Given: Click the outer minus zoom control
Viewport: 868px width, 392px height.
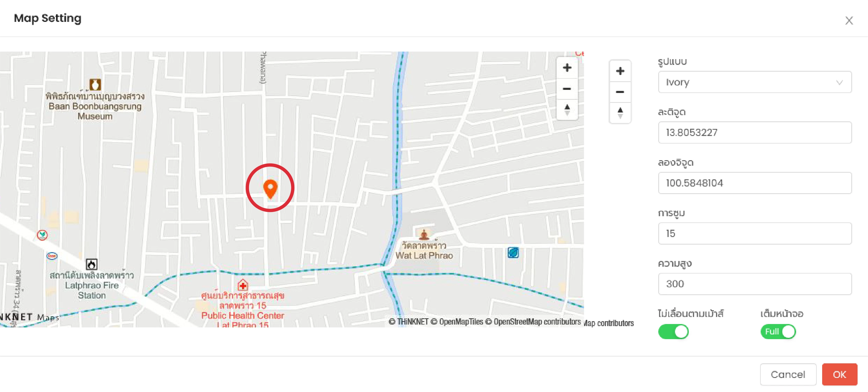Looking at the screenshot, I should [620, 92].
